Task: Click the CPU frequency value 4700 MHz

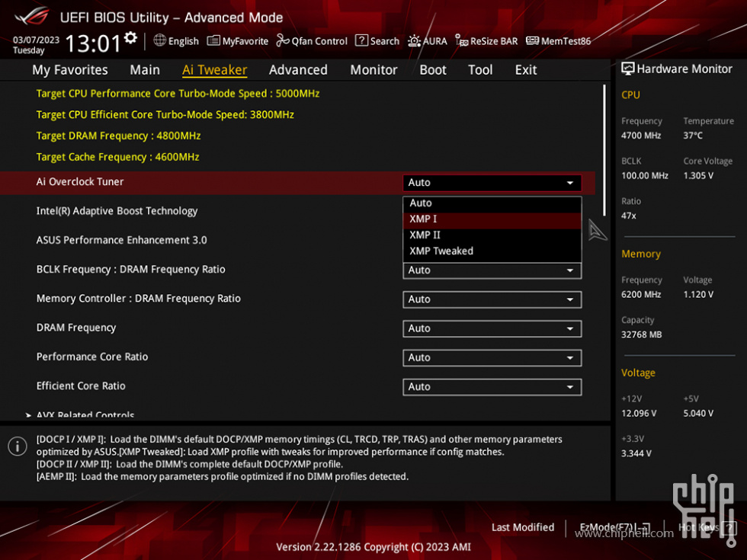Action: 641,136
